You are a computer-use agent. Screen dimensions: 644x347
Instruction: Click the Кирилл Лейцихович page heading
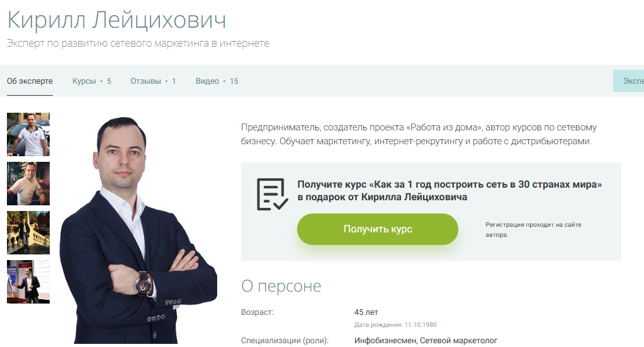click(116, 20)
